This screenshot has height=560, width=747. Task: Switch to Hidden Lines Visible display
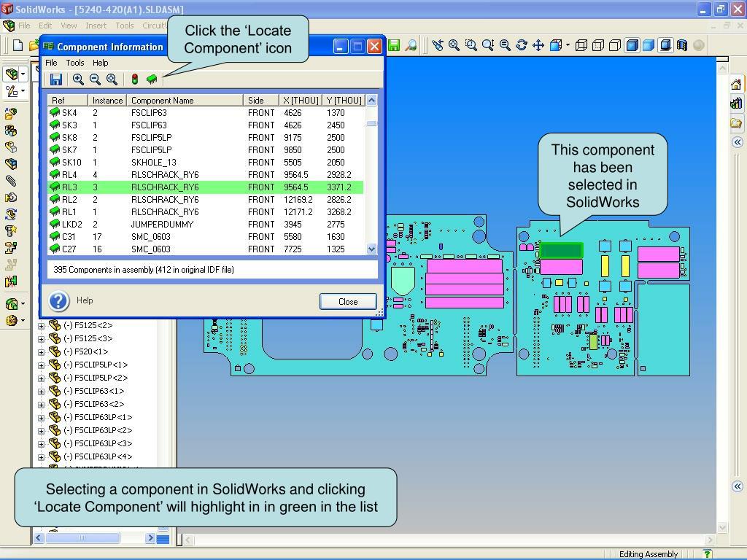598,45
